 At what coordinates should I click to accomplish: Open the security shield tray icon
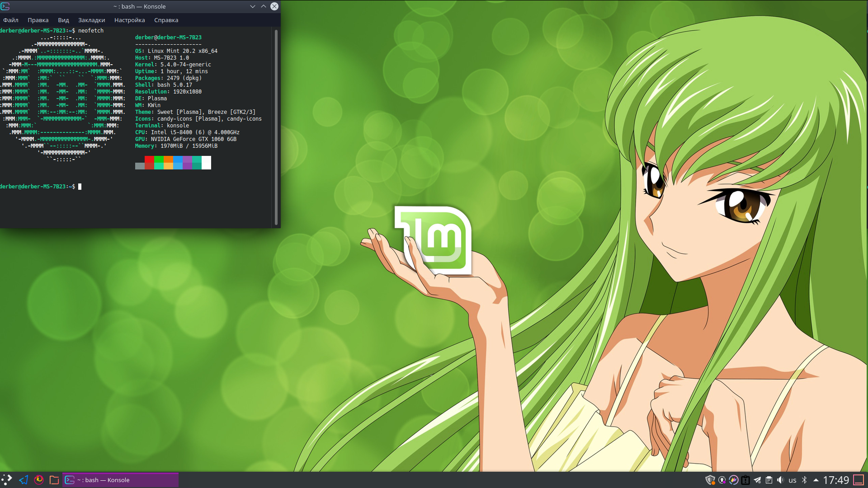tap(710, 480)
